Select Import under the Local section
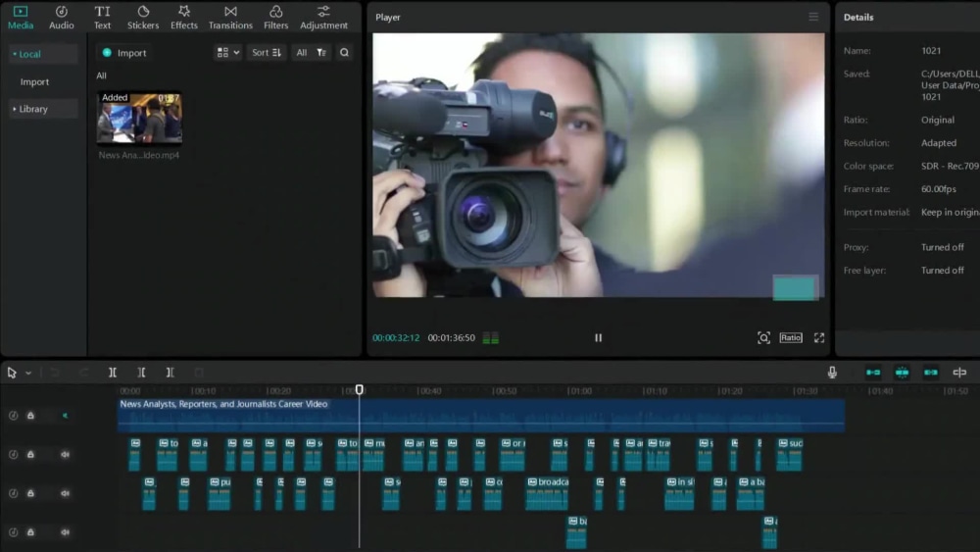980x552 pixels. tap(34, 82)
